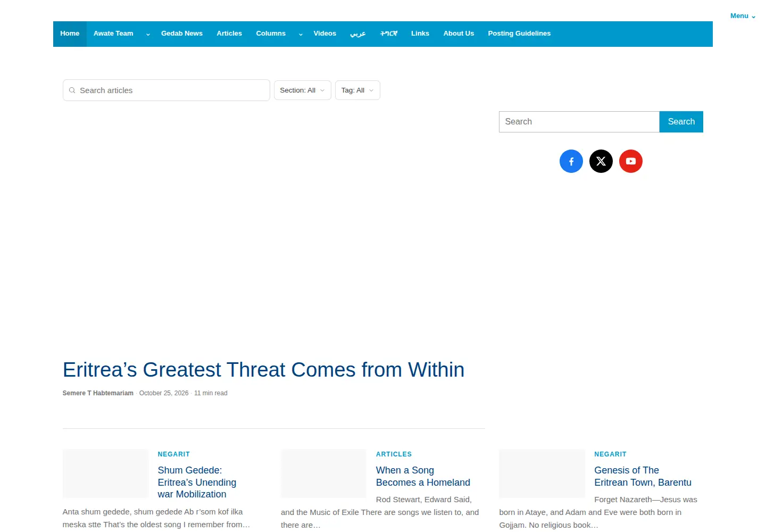Focus the Search articles input field

(166, 90)
